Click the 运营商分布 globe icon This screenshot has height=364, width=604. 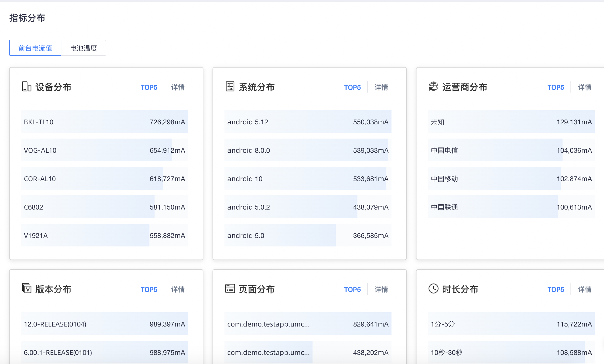[433, 87]
